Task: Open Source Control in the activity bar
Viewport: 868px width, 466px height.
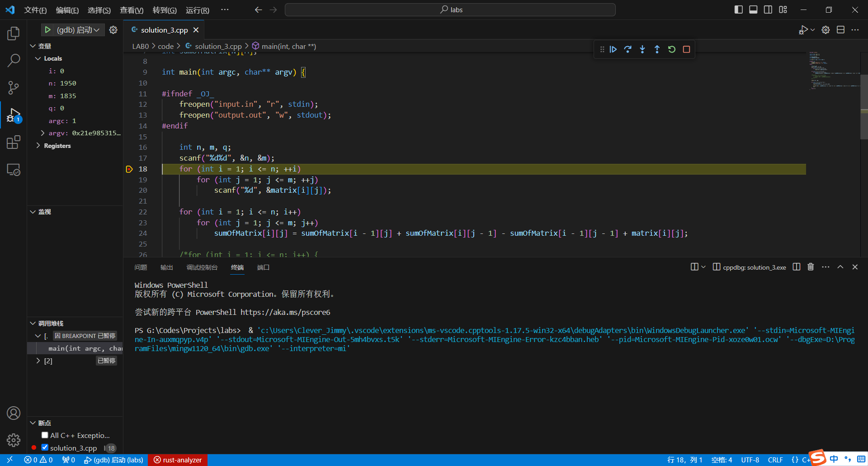Action: 14,88
